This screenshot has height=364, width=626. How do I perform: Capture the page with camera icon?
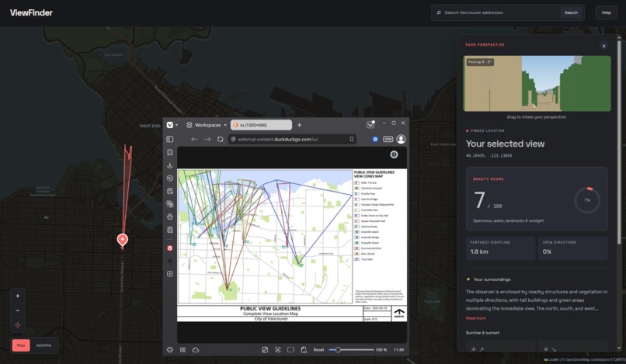278,349
